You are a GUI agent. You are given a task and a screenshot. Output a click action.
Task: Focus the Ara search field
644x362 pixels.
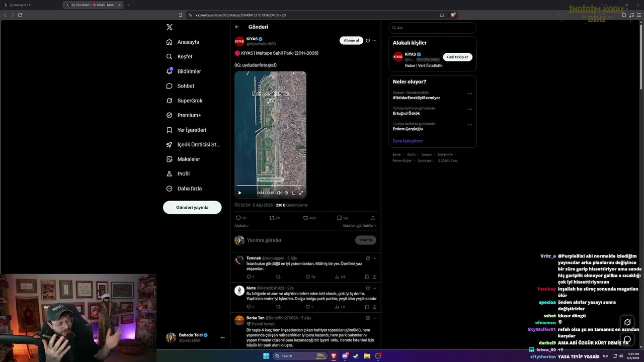point(433,28)
